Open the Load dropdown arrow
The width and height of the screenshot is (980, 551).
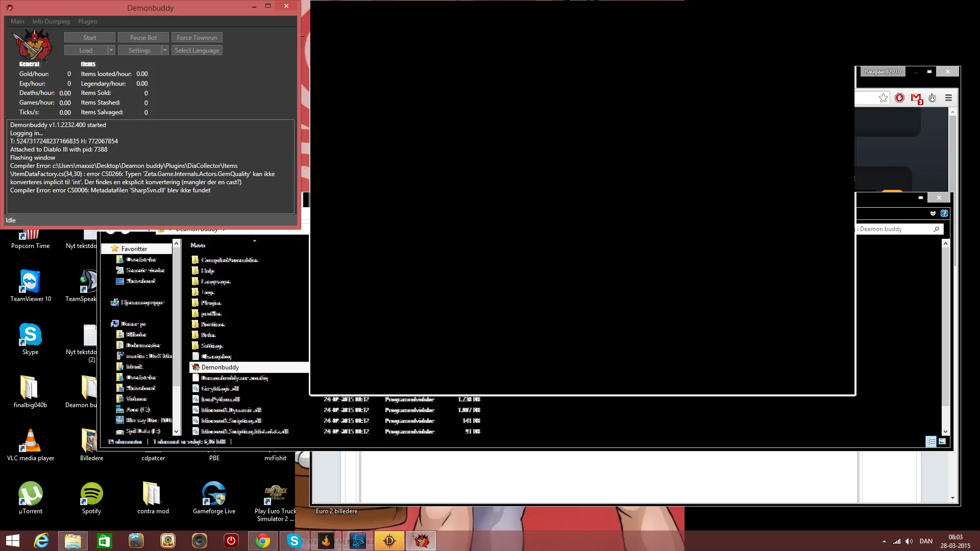(111, 51)
